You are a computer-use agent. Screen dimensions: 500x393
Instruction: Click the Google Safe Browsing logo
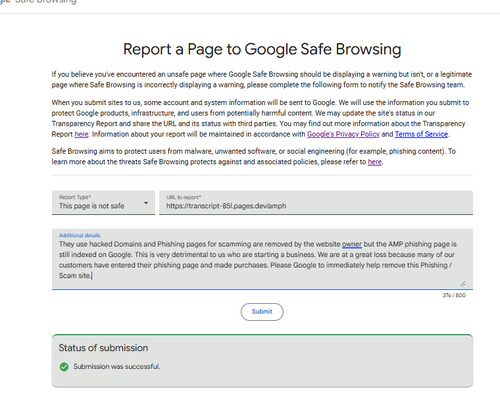pyautogui.click(x=38, y=2)
